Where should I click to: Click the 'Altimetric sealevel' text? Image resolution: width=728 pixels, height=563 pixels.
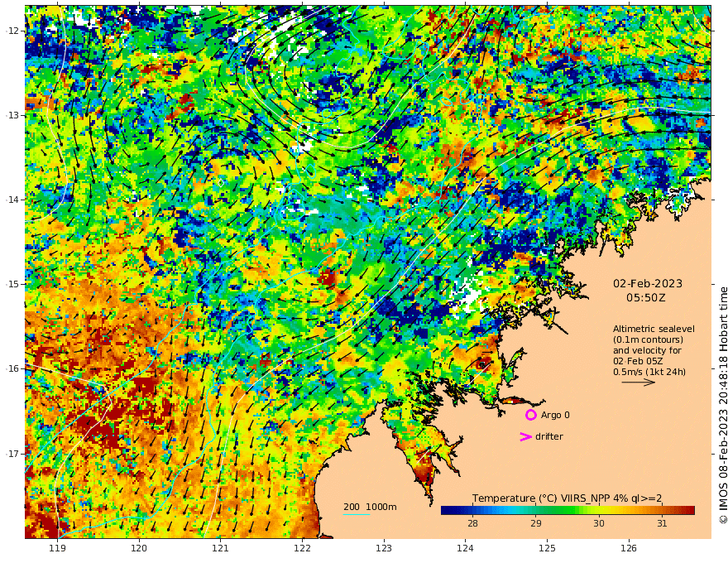pos(654,329)
